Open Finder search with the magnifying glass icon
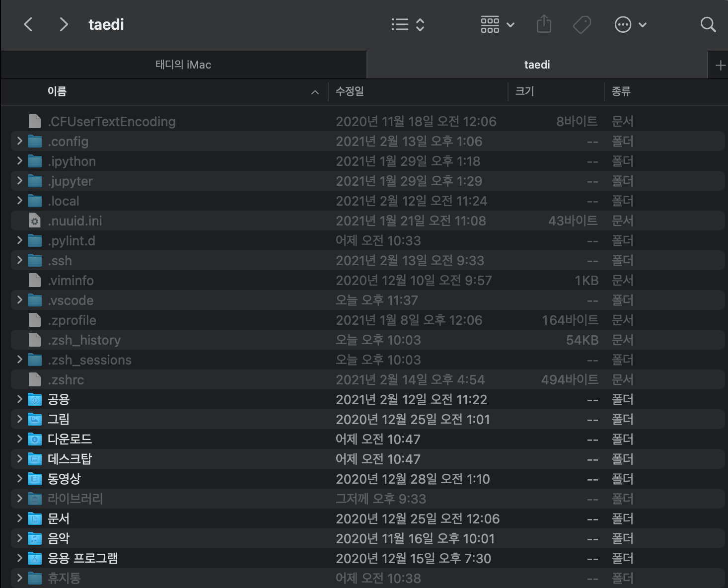Image resolution: width=728 pixels, height=588 pixels. coord(708,24)
